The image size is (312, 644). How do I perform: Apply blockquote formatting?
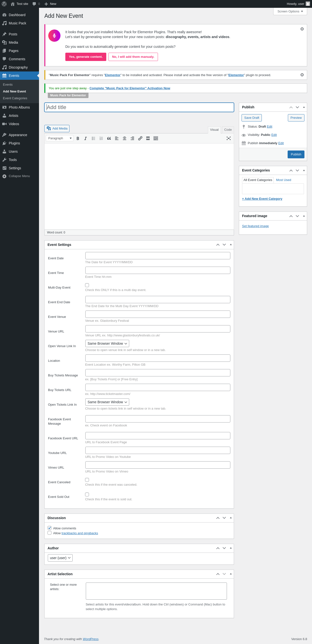109,138
